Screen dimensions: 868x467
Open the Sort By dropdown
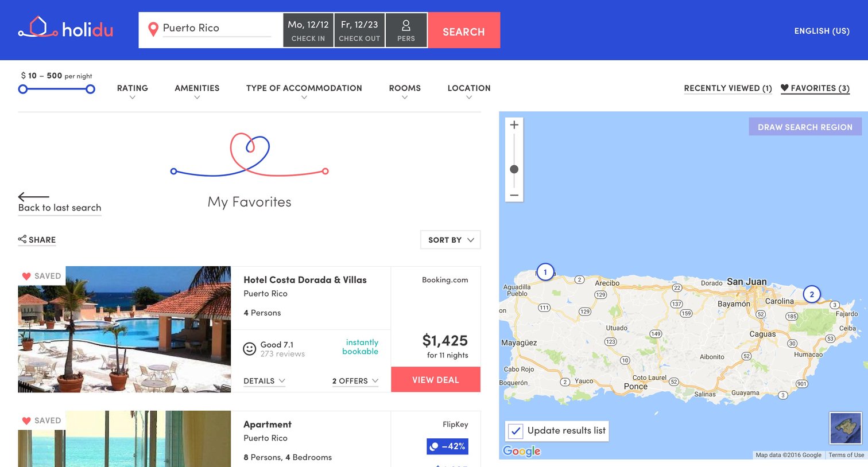(451, 240)
